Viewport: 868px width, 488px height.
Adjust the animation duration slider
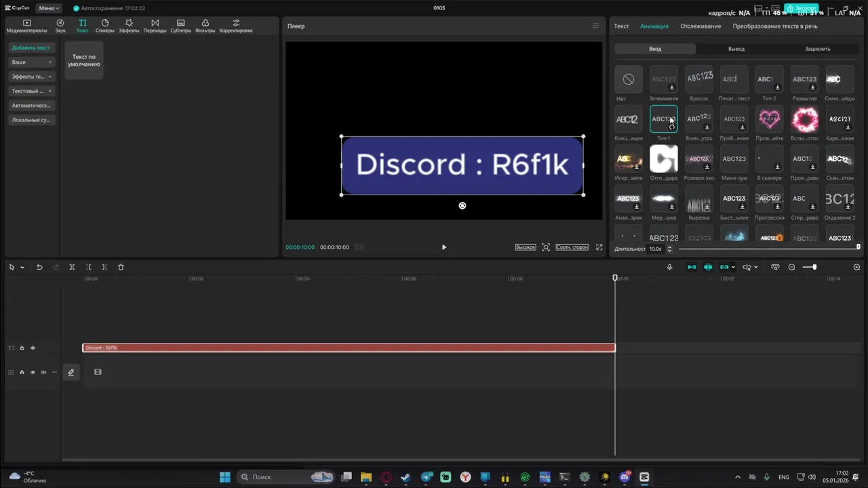(x=769, y=248)
